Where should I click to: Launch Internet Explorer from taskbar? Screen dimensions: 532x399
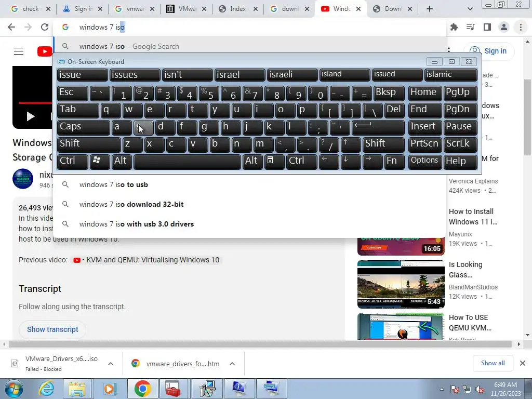coord(46,389)
